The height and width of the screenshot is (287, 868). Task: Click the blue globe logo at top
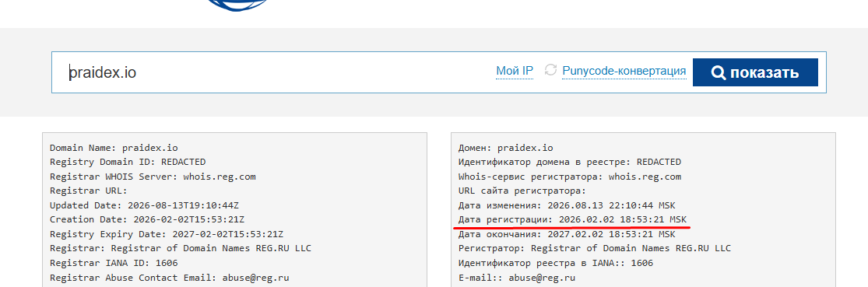(237, 4)
